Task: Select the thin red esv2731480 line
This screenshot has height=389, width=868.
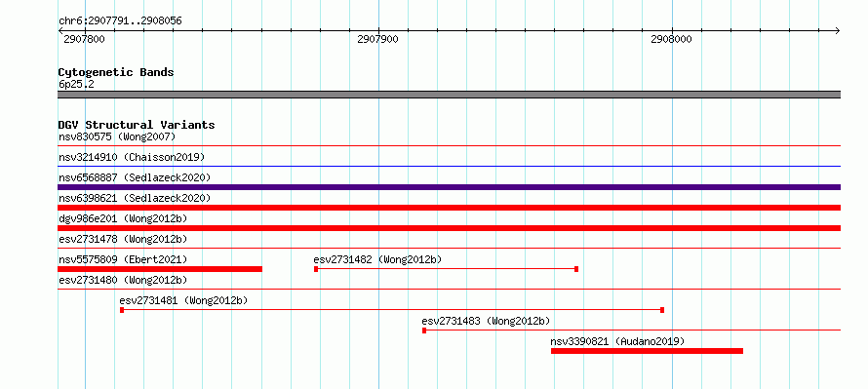Action: [x=449, y=289]
